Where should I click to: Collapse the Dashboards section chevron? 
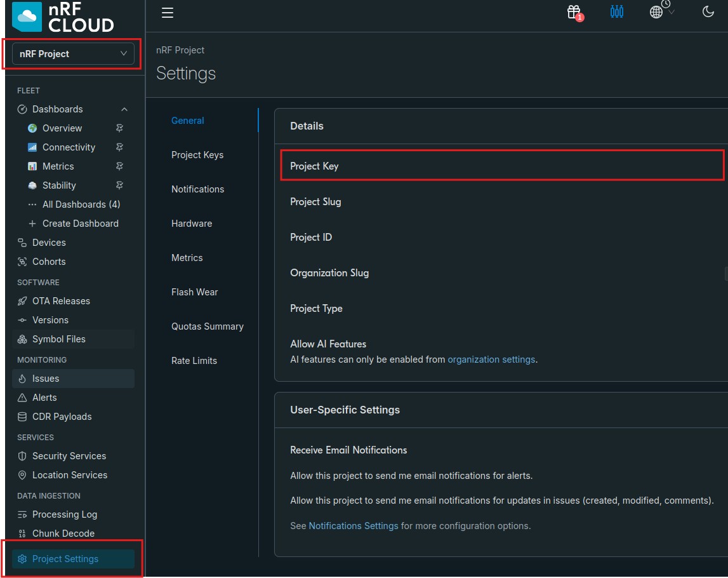[124, 109]
